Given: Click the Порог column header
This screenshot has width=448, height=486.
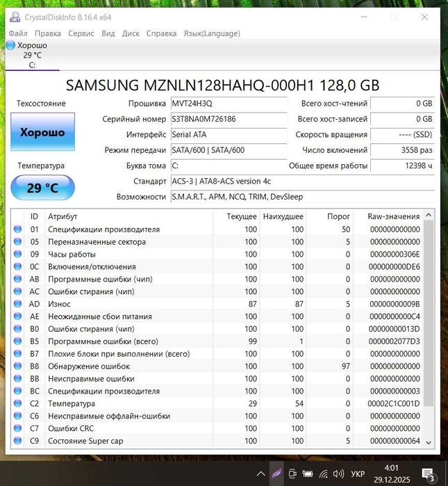Looking at the screenshot, I should pos(338,216).
